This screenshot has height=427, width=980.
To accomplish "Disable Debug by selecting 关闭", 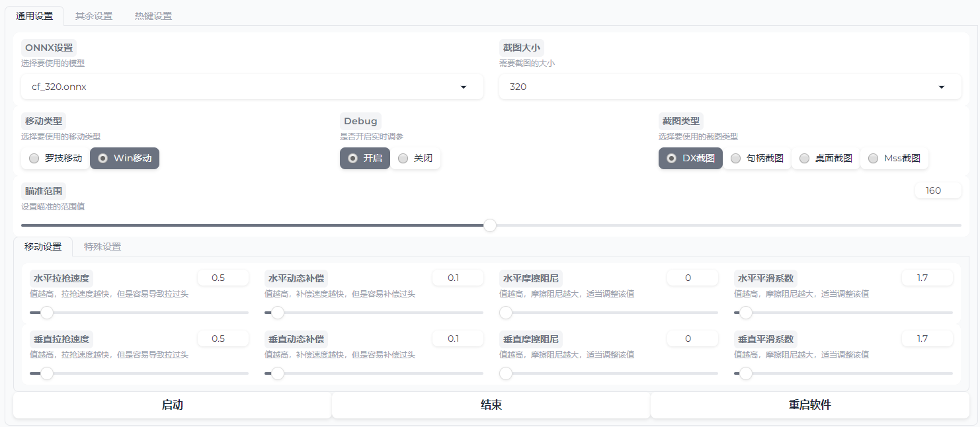I will (x=415, y=158).
